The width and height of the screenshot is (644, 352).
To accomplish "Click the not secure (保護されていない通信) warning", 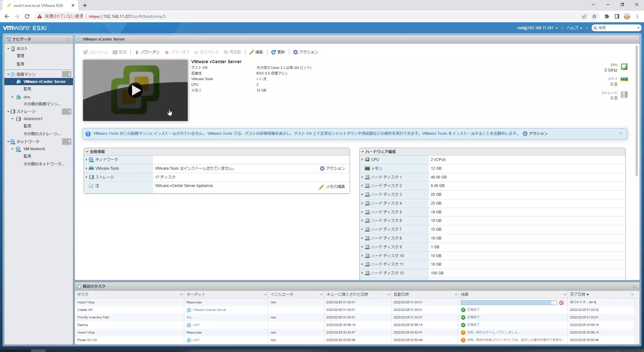I will (60, 16).
